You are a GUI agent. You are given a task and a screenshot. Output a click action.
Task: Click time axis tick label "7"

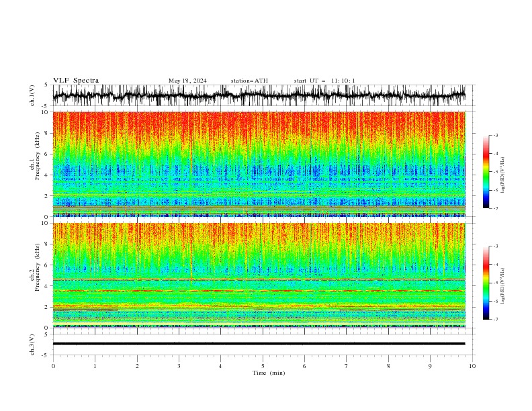click(x=347, y=366)
